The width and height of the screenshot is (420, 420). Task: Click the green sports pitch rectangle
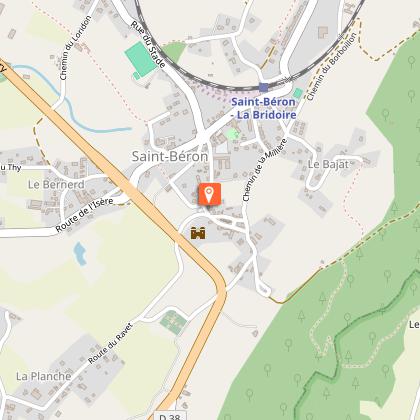click(141, 59)
